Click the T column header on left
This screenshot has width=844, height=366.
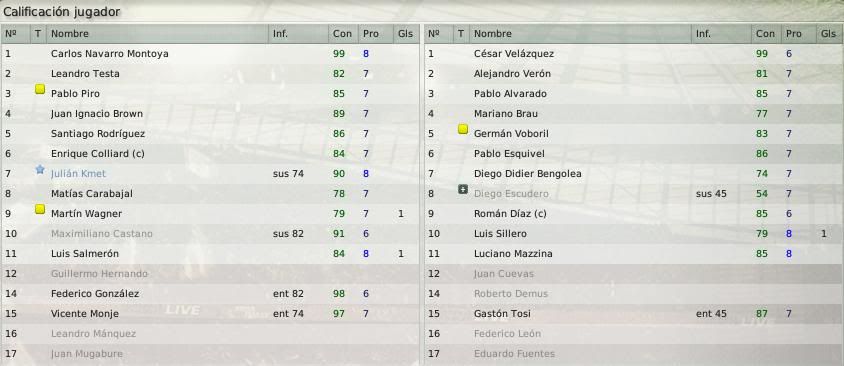(x=38, y=33)
